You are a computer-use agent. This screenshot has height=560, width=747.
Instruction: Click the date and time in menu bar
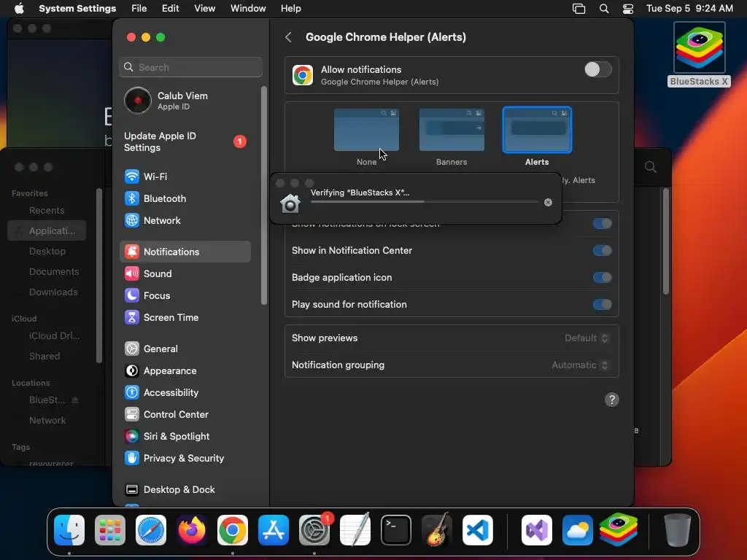coord(689,9)
